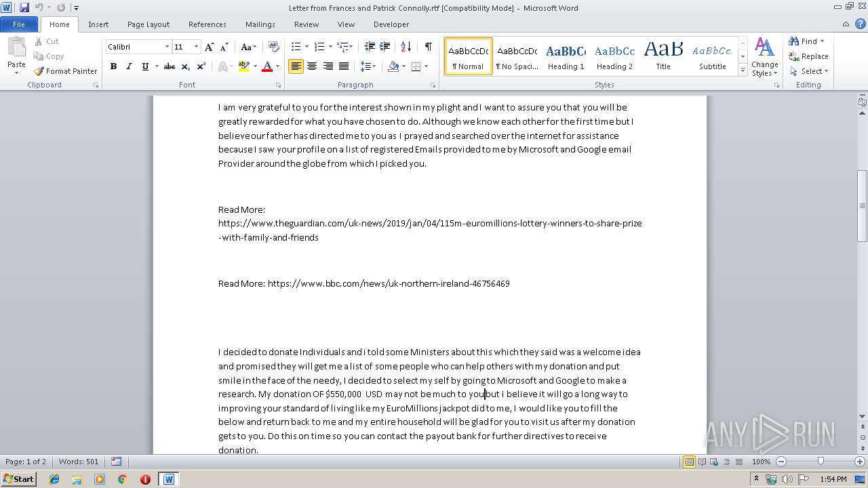Image resolution: width=868 pixels, height=488 pixels.
Task: Open the font name dropdown (Calibri)
Action: click(x=167, y=47)
